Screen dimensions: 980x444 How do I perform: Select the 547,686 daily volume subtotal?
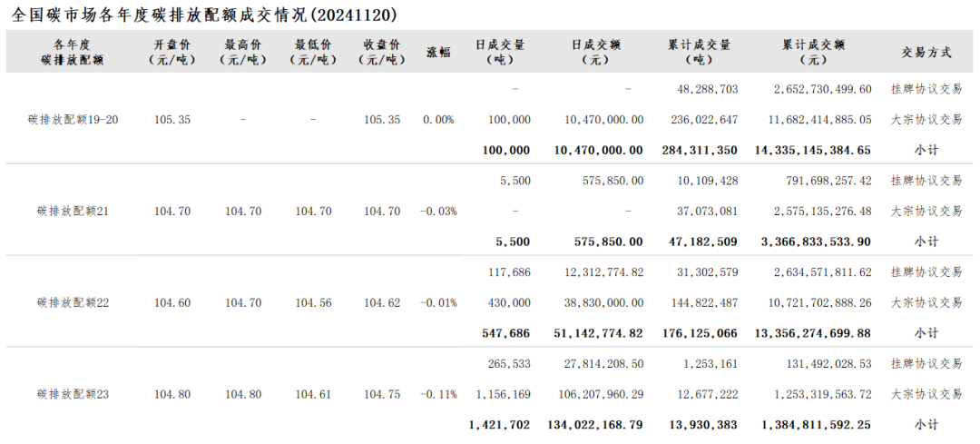click(505, 333)
